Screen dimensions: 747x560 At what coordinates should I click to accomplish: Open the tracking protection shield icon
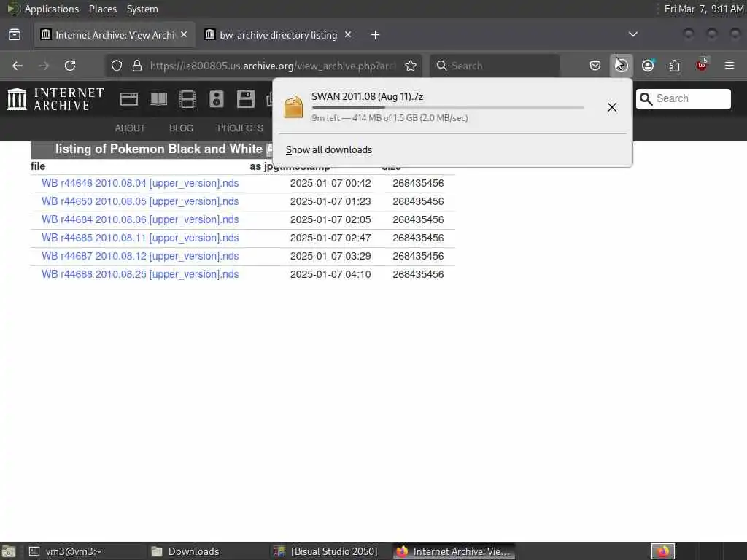click(117, 66)
